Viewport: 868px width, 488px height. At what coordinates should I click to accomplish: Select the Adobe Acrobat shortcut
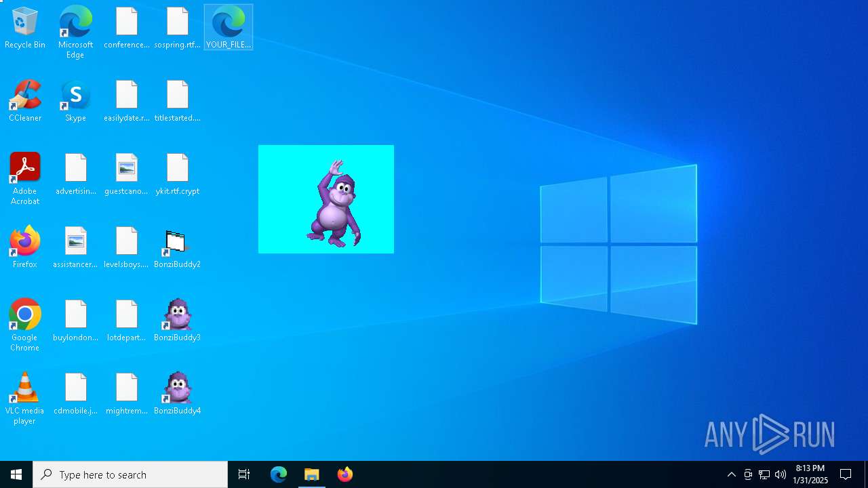point(25,178)
